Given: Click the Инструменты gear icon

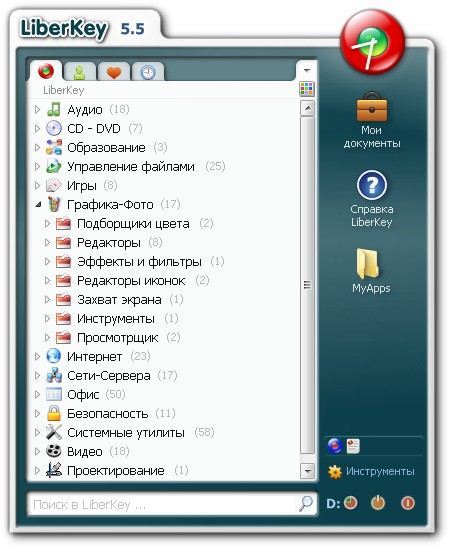Looking at the screenshot, I should (334, 472).
